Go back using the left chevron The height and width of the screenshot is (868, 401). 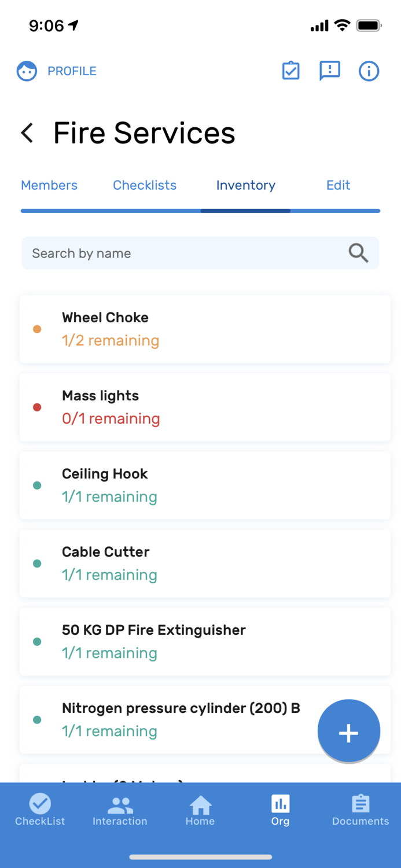coord(27,133)
